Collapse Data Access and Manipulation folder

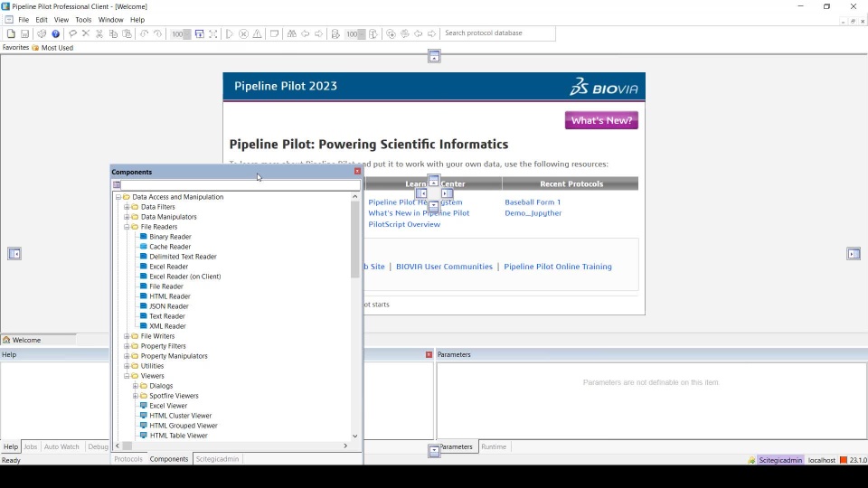[118, 197]
